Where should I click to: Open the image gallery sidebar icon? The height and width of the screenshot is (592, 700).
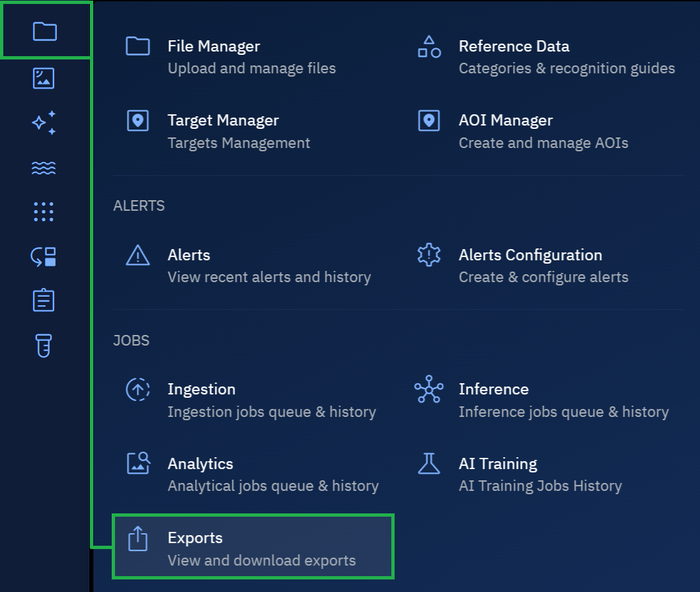click(x=44, y=78)
